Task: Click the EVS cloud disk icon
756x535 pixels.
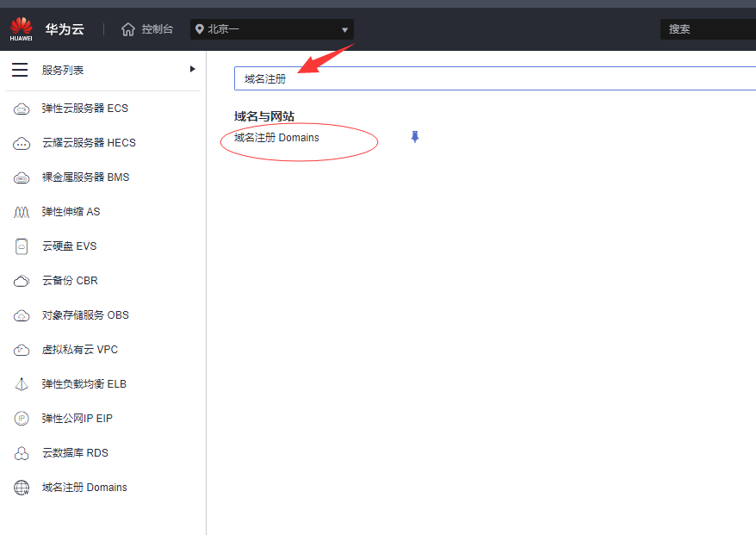Action: tap(22, 246)
